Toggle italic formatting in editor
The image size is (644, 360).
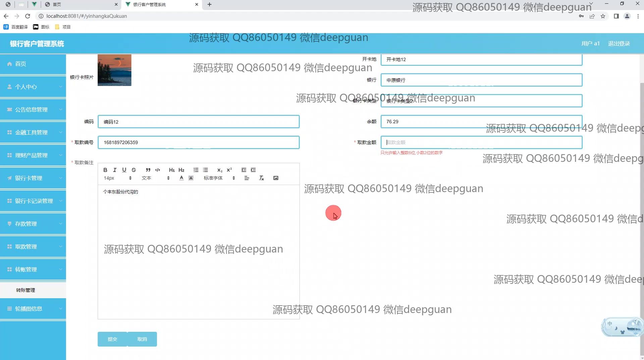coord(115,170)
